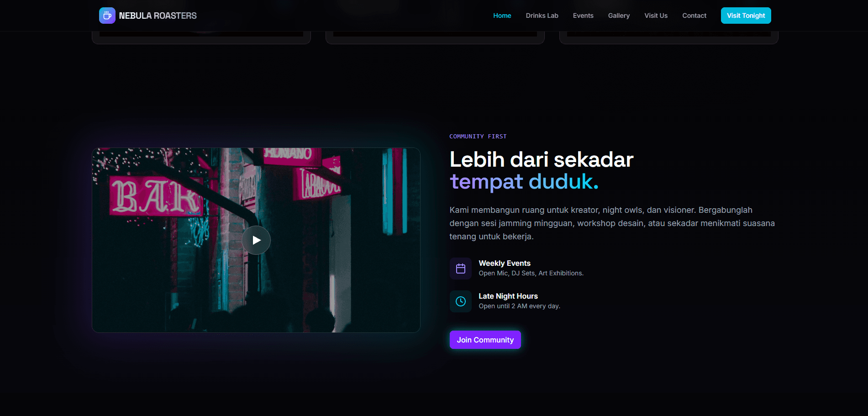Navigate to Events in the top menu
Image resolution: width=868 pixels, height=416 pixels.
pyautogui.click(x=583, y=16)
